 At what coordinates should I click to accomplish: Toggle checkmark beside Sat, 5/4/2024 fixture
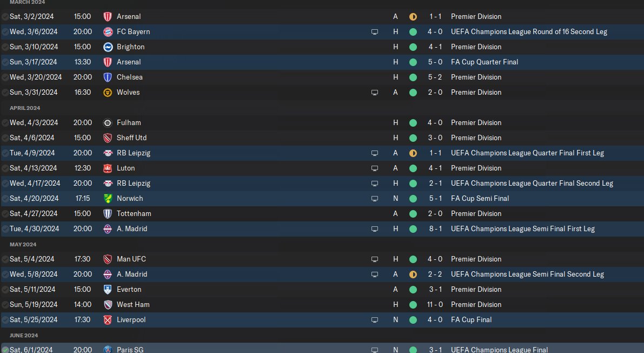[x=5, y=260]
